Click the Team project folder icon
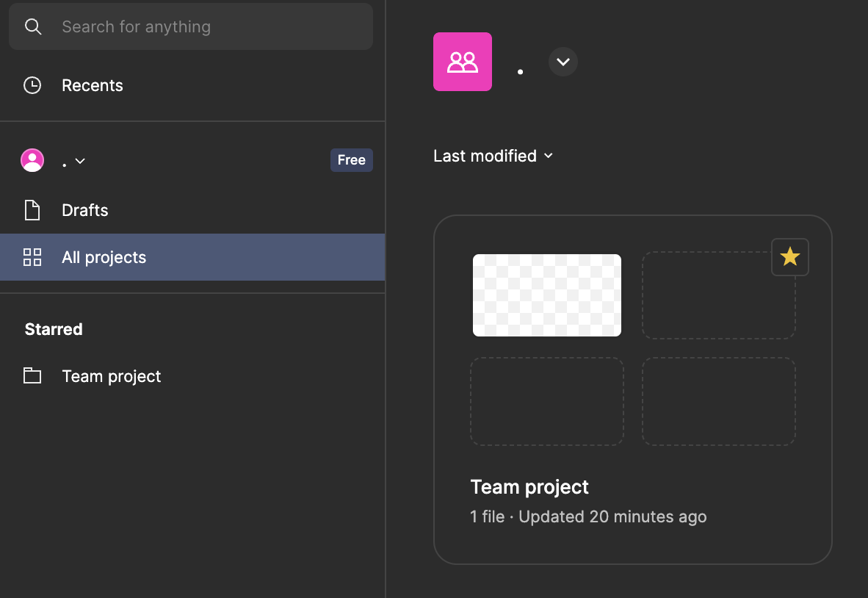Viewport: 868px width, 598px height. [32, 375]
